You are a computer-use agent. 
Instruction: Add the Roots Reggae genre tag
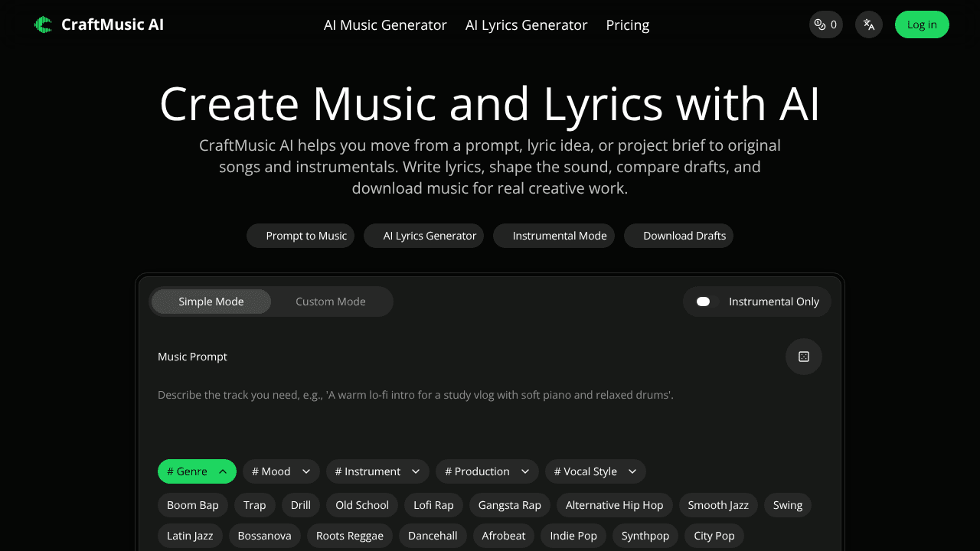coord(350,536)
